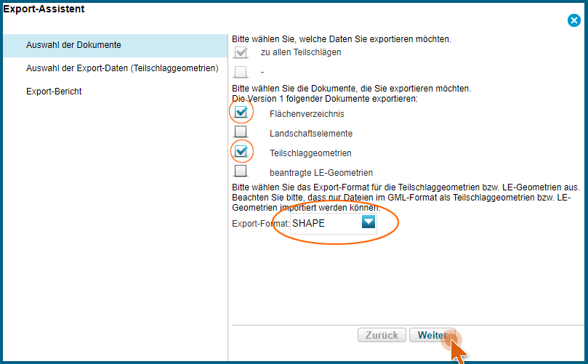This screenshot has height=364, width=588.
Task: Click the 'beantragte LE-Geometrien' label text
Action: (321, 173)
